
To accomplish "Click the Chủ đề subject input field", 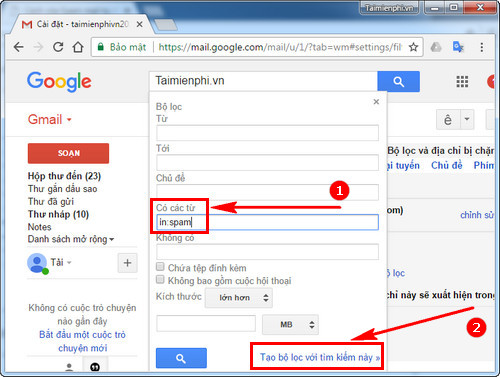I will (267, 192).
